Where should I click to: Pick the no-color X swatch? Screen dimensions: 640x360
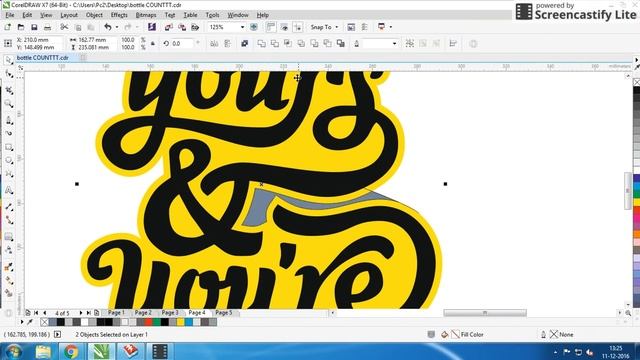pyautogui.click(x=44, y=322)
